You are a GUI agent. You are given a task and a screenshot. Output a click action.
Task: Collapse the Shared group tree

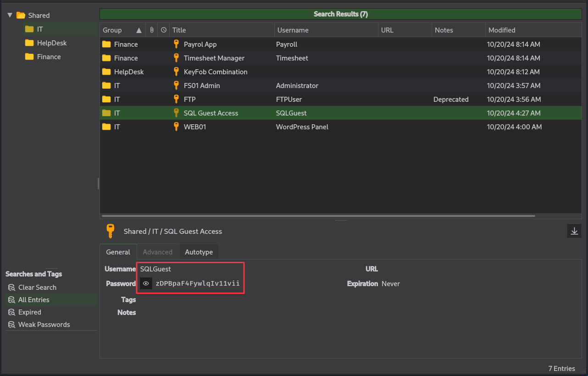pos(10,15)
